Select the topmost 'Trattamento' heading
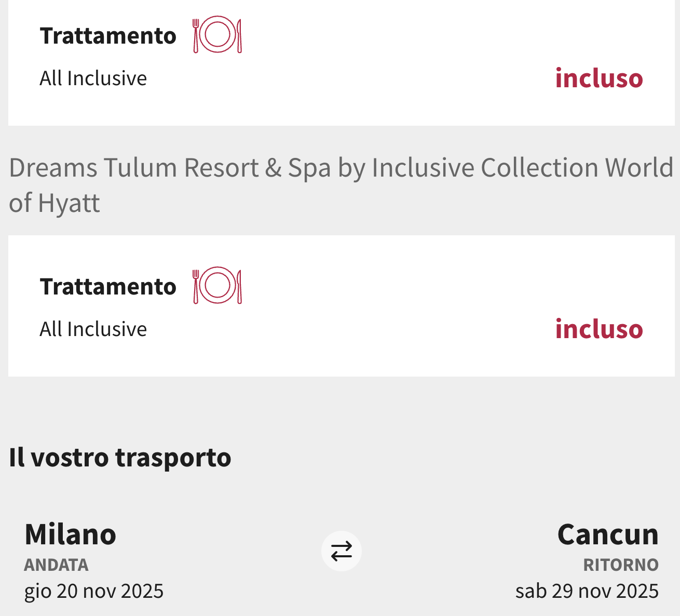680x616 pixels. point(108,36)
